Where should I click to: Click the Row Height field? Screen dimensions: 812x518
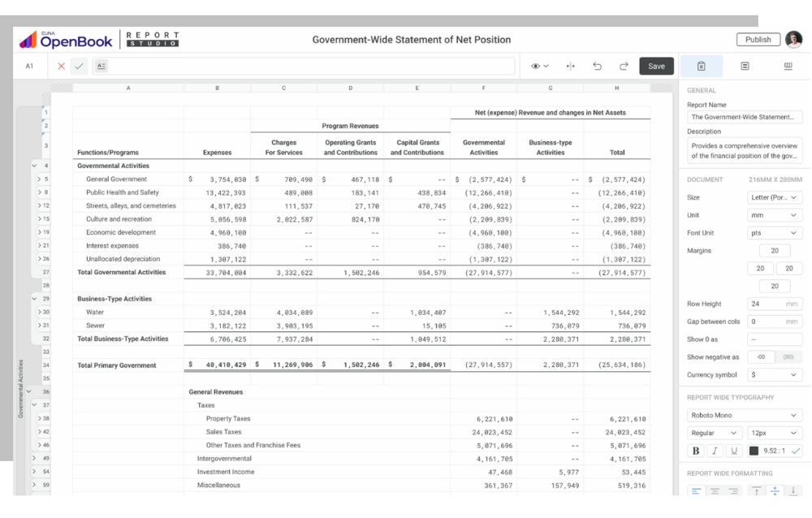coord(774,304)
